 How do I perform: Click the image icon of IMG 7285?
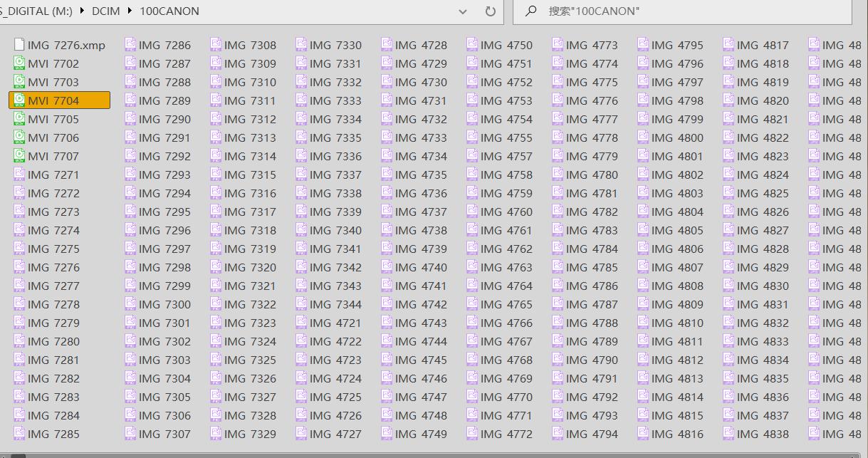click(19, 434)
